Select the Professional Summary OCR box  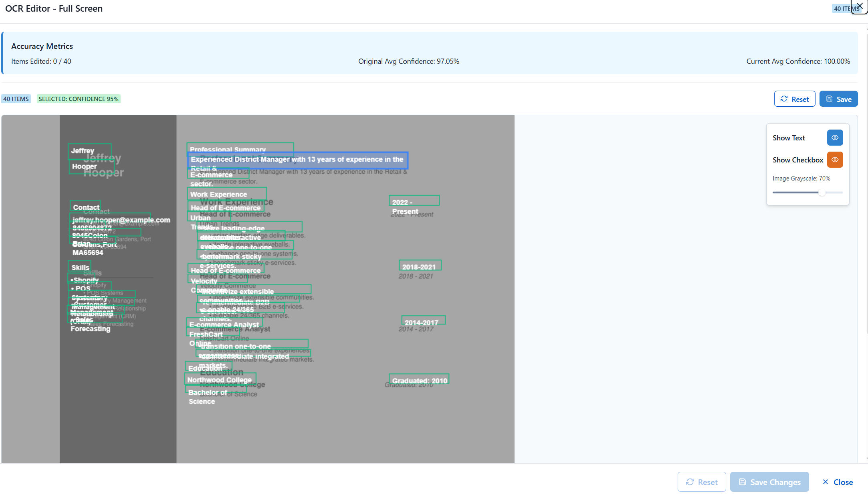click(240, 147)
